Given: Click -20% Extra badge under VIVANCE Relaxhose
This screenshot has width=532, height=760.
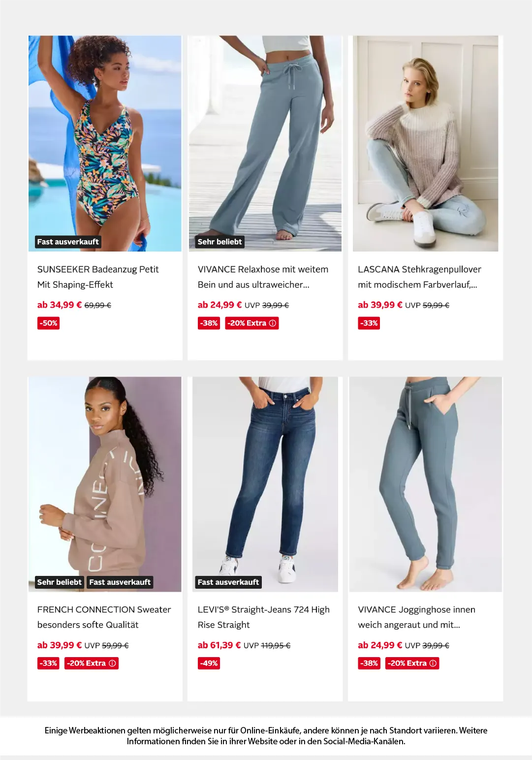Looking at the screenshot, I should pos(252,323).
